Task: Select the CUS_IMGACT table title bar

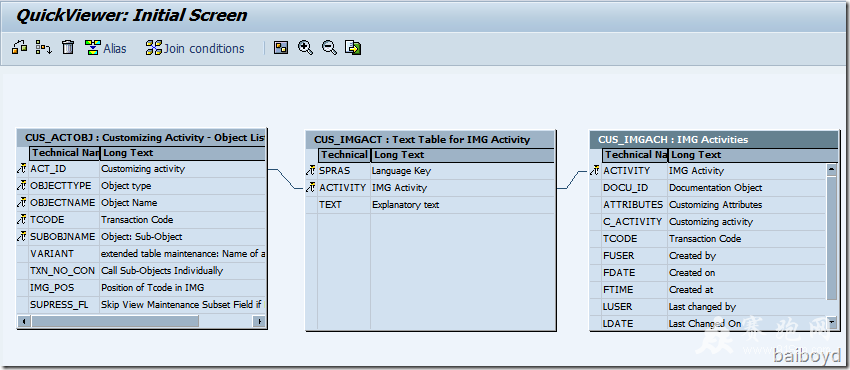Action: tap(431, 139)
